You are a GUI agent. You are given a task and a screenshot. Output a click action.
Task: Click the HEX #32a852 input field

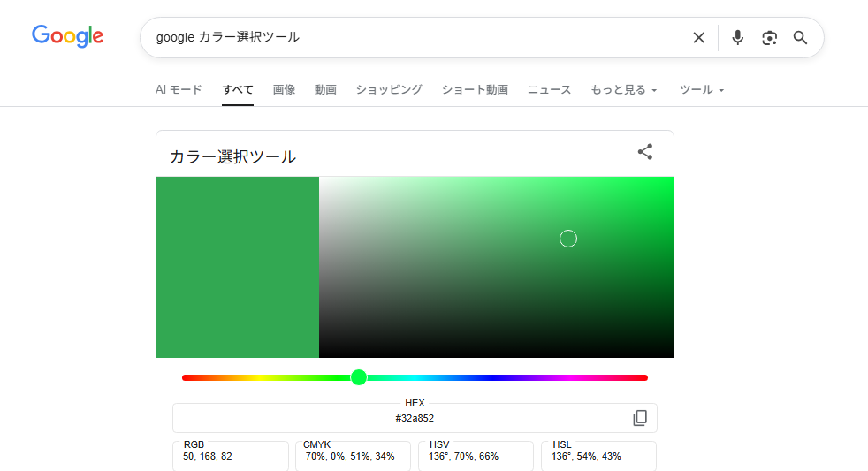[414, 418]
